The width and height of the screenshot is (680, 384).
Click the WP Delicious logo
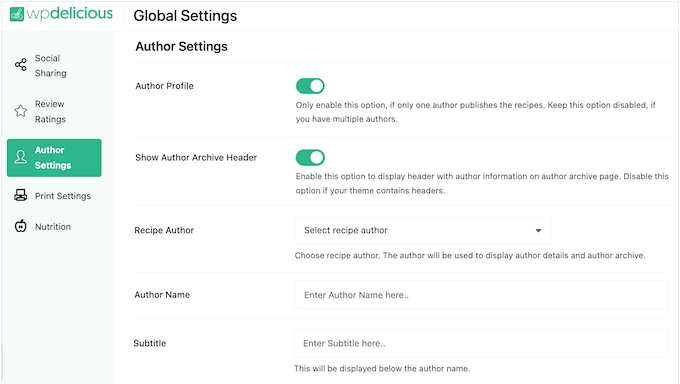pyautogui.click(x=61, y=14)
